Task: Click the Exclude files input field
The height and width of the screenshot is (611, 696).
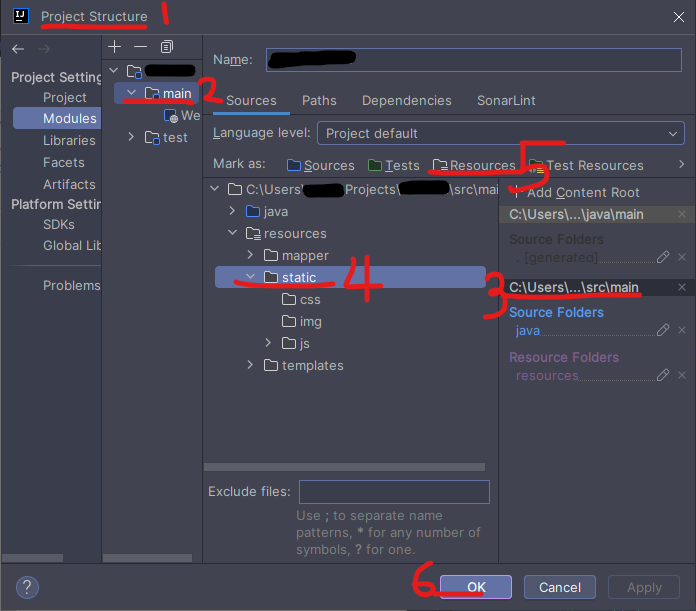Action: 394,492
